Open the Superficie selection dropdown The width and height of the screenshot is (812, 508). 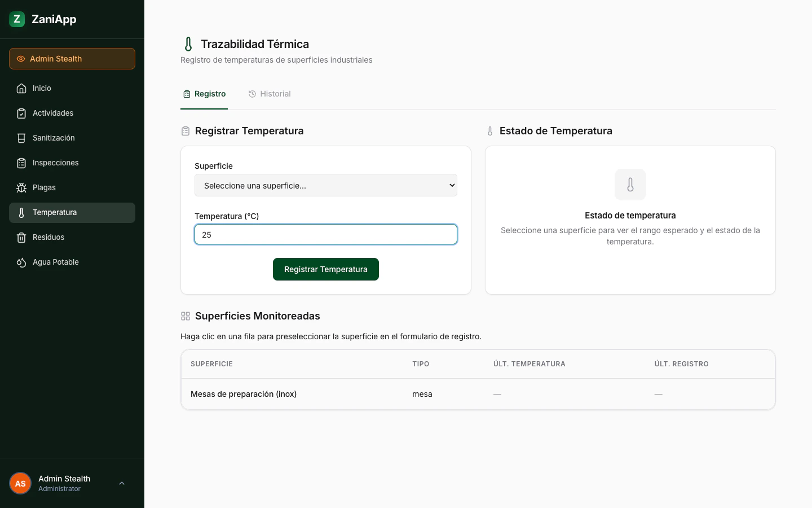(x=326, y=185)
